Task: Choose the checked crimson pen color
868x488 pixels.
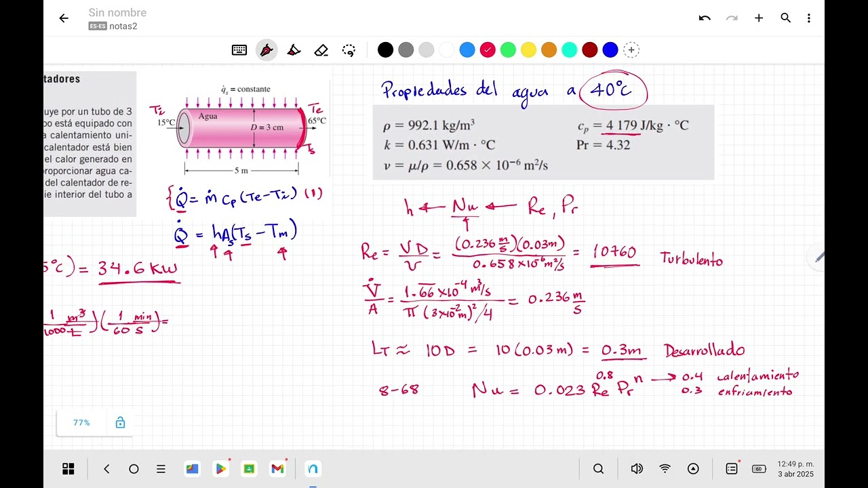Action: [x=488, y=49]
